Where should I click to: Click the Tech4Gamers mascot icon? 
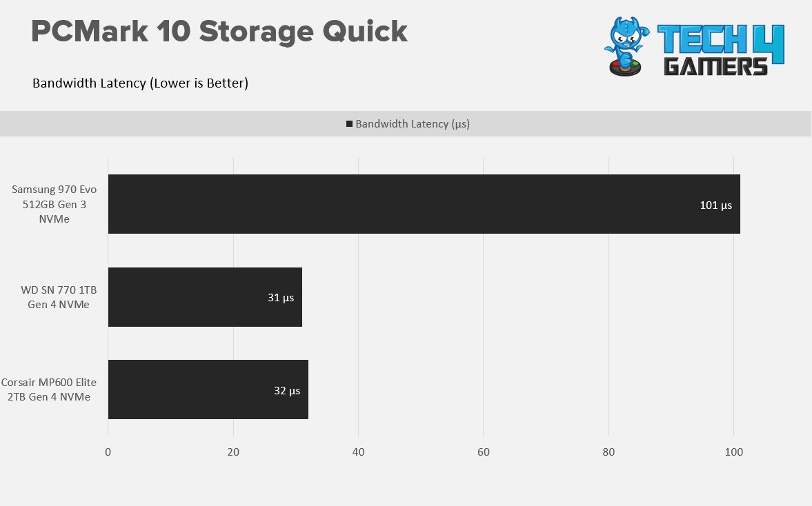pyautogui.click(x=626, y=47)
